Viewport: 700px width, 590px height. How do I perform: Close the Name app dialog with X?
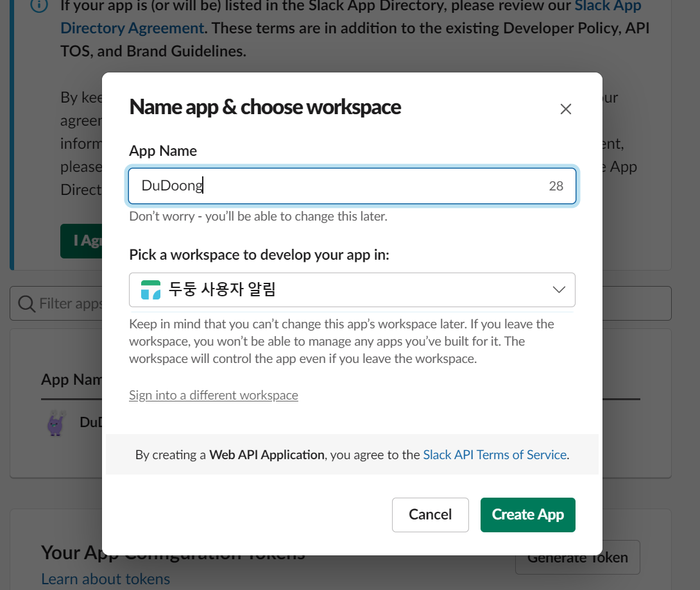point(566,109)
